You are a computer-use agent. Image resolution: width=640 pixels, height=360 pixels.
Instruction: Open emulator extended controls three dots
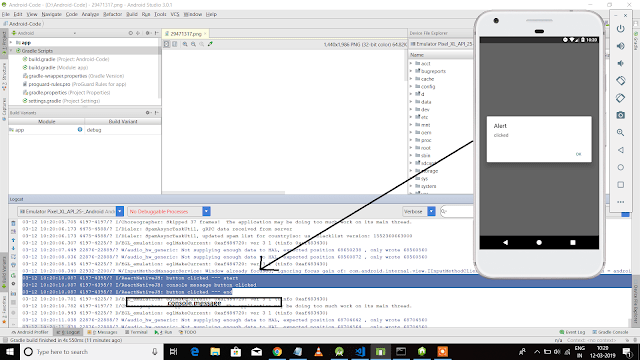[620, 202]
